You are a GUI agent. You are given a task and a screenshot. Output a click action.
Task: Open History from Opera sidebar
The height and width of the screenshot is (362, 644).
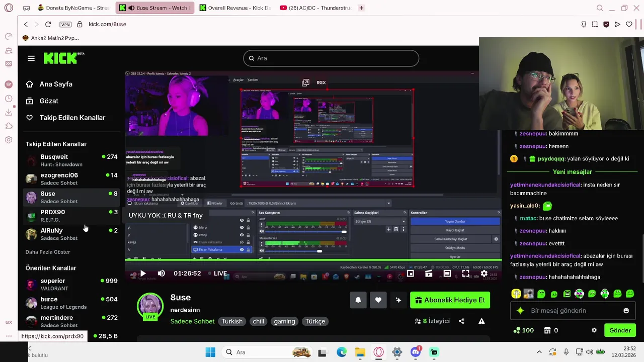(9, 99)
